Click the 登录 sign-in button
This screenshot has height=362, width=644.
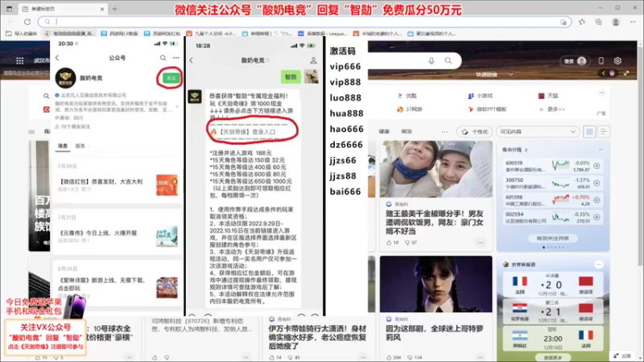click(x=575, y=61)
